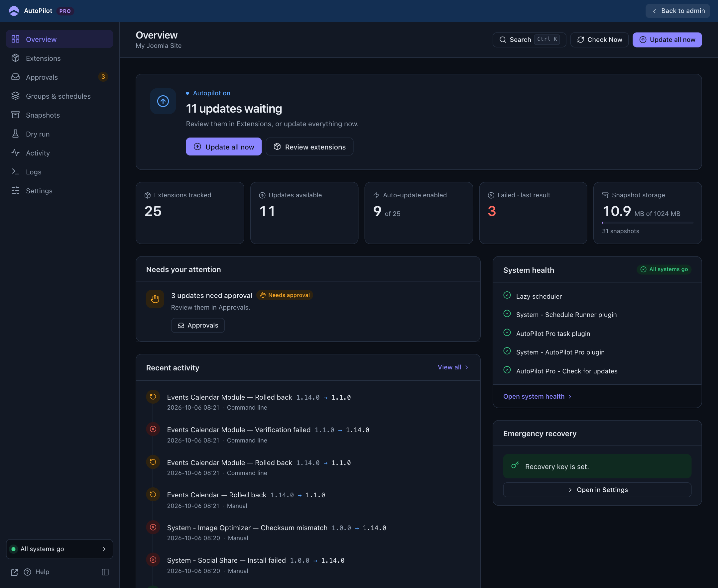718x588 pixels.
Task: Open Extensions in the sidebar
Action: [x=60, y=58]
